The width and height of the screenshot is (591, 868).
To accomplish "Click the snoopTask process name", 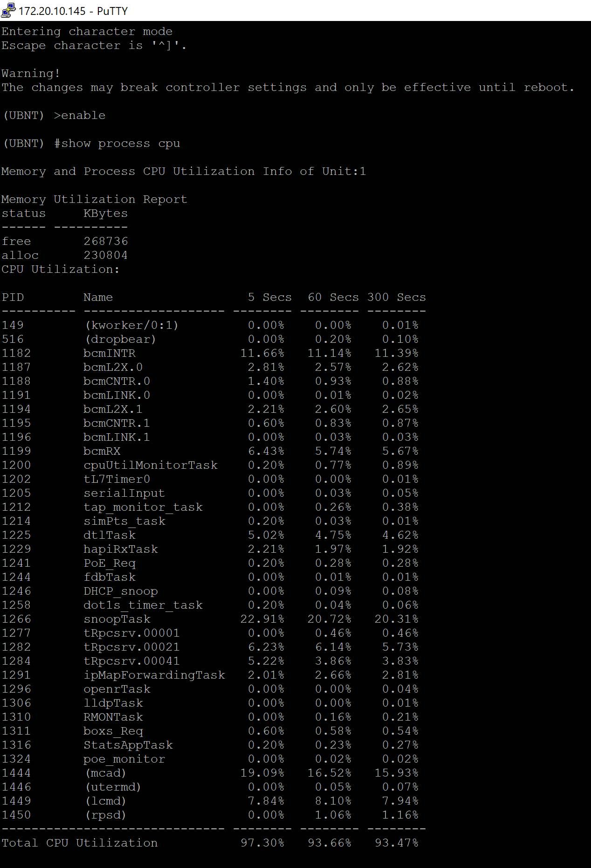I will [117, 619].
